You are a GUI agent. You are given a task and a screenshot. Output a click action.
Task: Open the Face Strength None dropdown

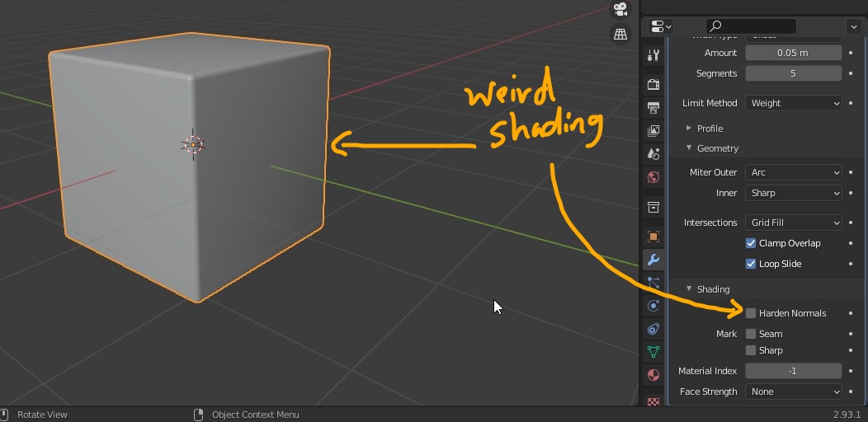click(793, 392)
